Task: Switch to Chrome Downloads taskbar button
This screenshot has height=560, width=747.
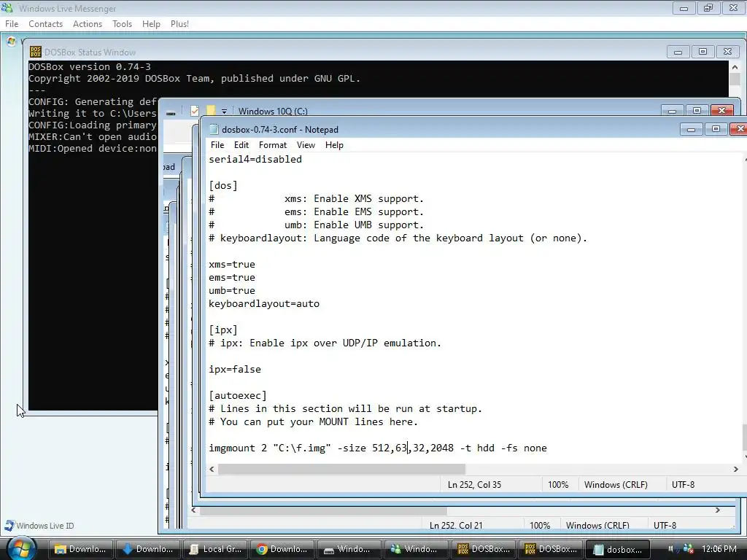Action: (282, 549)
